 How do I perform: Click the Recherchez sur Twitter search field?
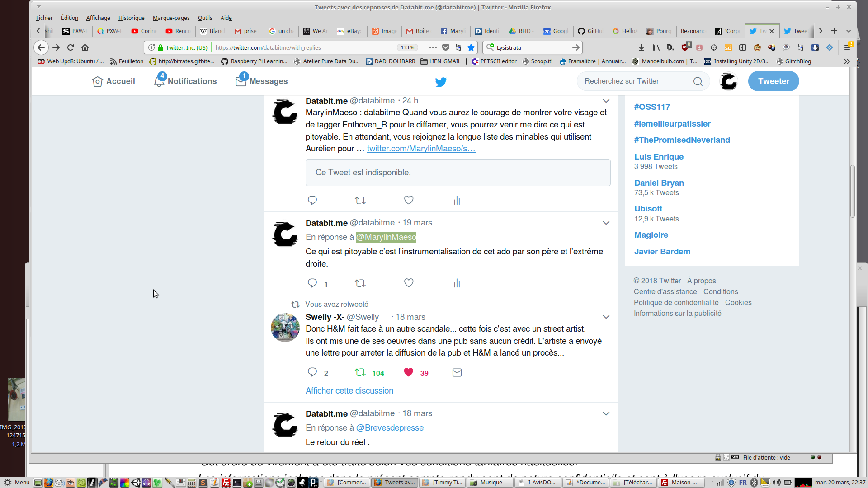[635, 81]
